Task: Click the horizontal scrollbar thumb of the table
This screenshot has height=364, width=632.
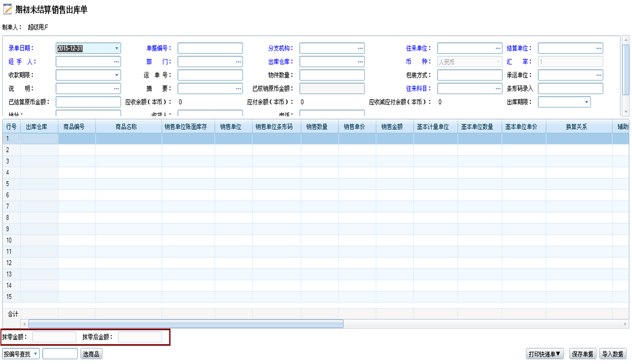Action: coord(186,324)
